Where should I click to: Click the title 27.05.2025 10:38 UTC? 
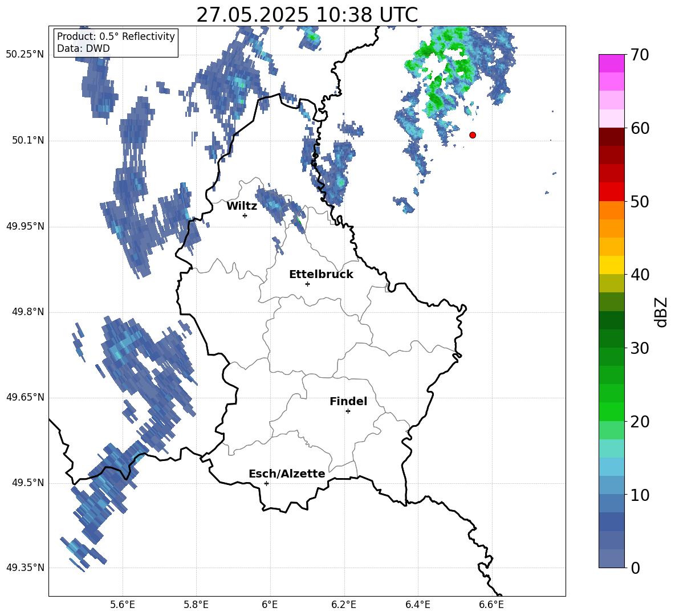[x=307, y=15]
